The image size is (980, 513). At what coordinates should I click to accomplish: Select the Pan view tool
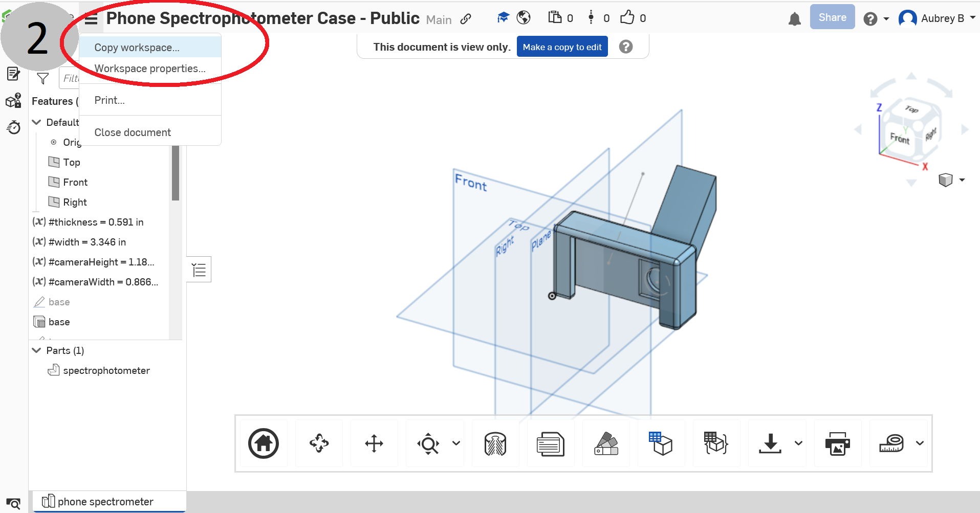(374, 443)
